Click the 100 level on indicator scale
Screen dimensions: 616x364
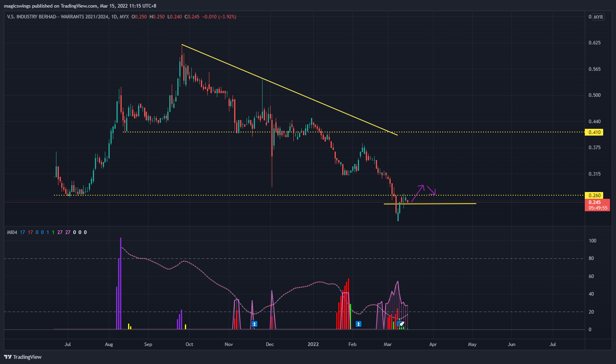pyautogui.click(x=592, y=241)
